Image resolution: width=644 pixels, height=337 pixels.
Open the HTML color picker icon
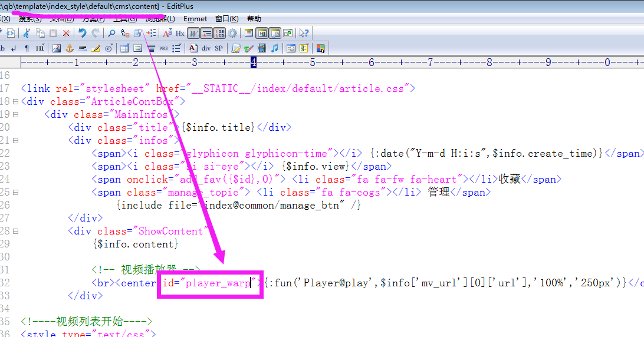point(320,48)
